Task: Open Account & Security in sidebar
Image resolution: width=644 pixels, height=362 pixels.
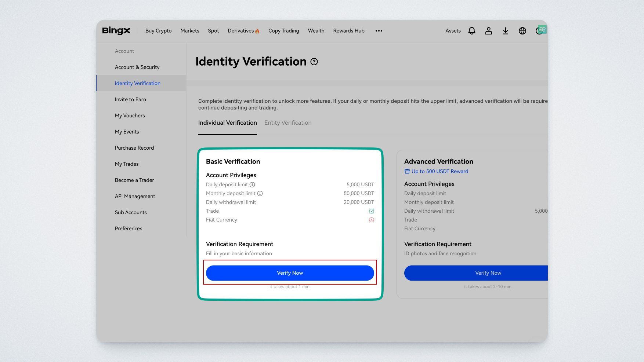Action: coord(137,67)
